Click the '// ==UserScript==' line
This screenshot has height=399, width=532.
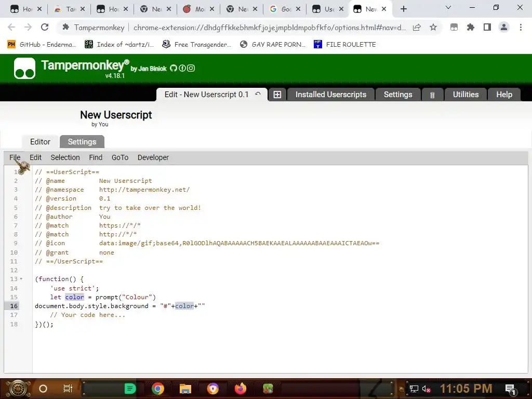(x=67, y=172)
